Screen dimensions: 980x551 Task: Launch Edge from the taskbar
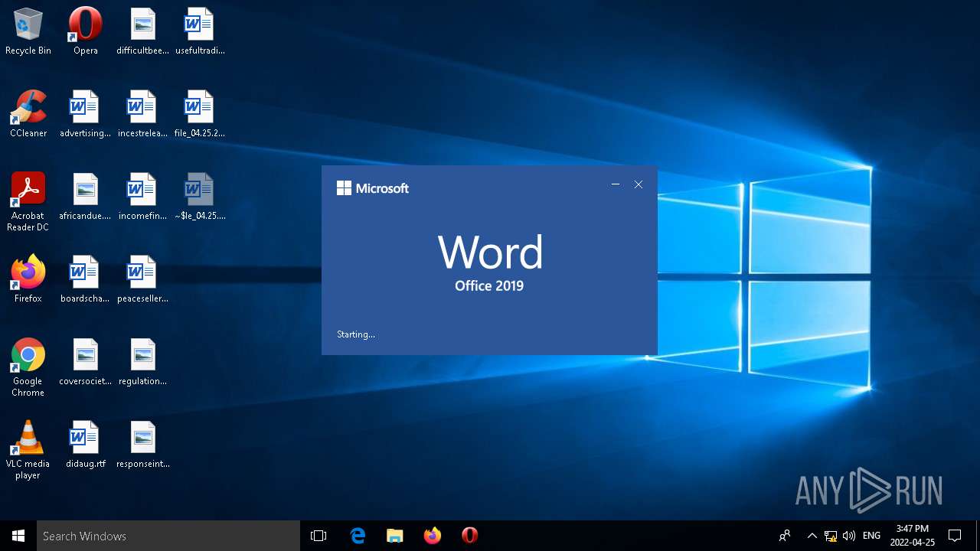358,536
